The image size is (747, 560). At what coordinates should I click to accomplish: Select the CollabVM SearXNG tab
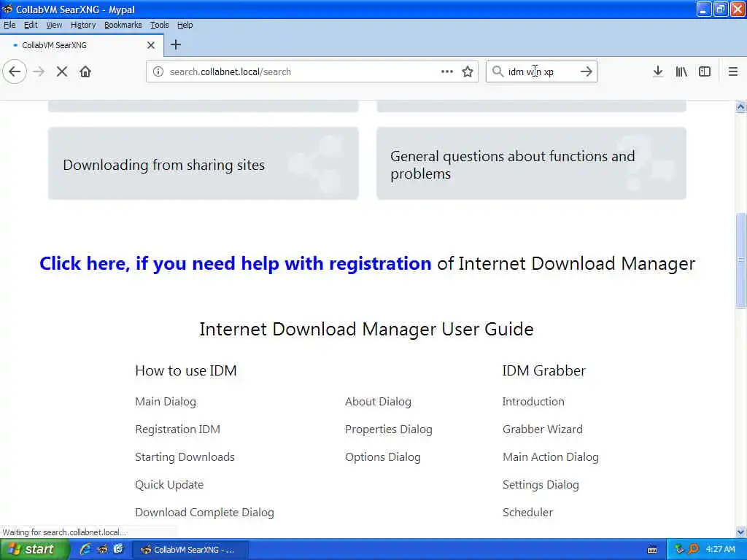click(81, 45)
